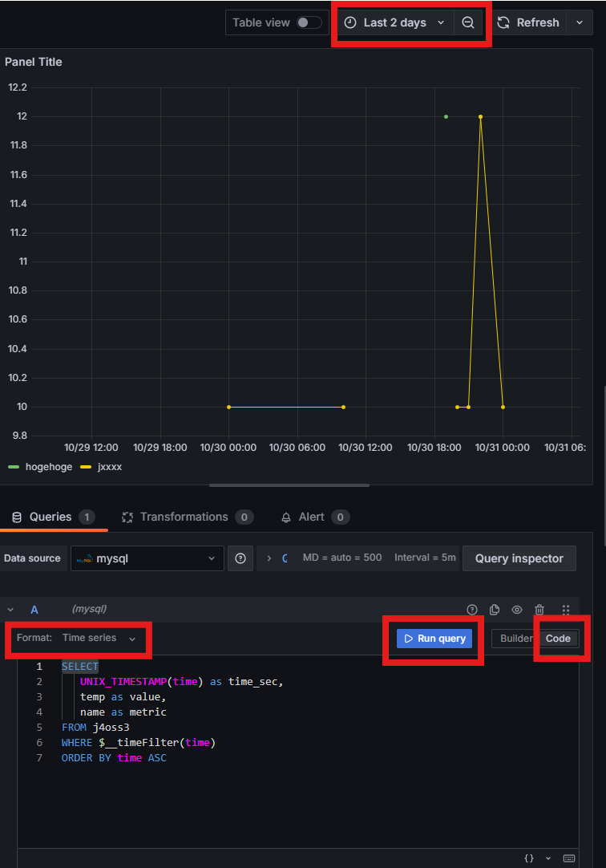Open the mysql data source dropdown
Screen dimensions: 606x868
click(147, 558)
